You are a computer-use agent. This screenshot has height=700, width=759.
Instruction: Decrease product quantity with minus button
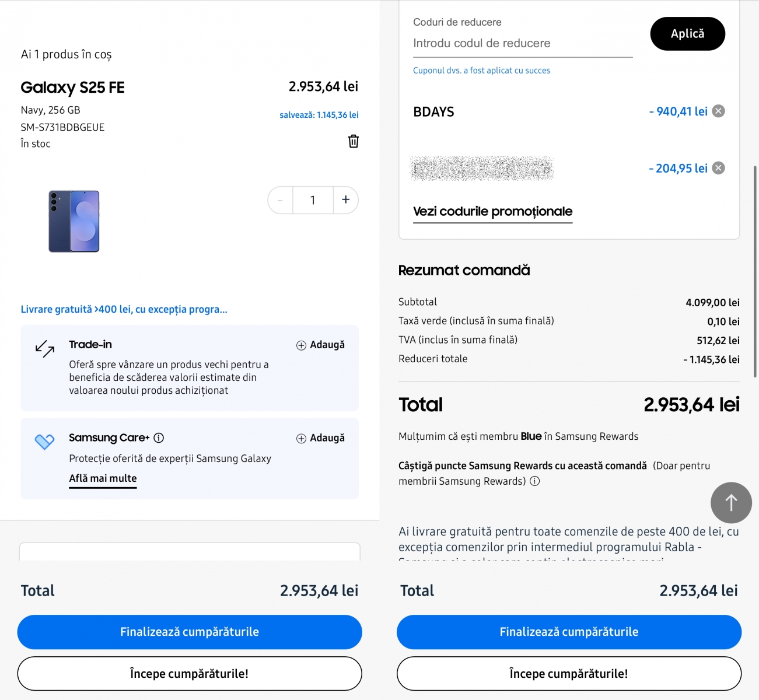[281, 200]
